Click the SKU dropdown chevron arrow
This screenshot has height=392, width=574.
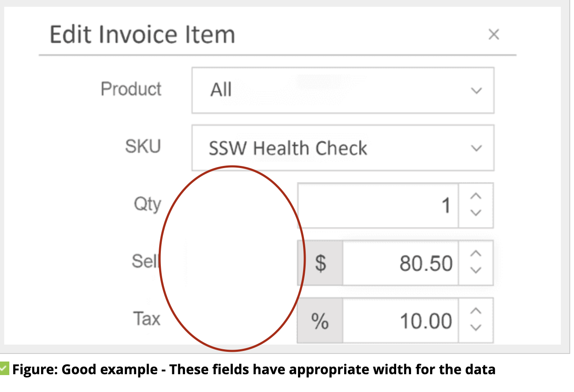point(477,148)
